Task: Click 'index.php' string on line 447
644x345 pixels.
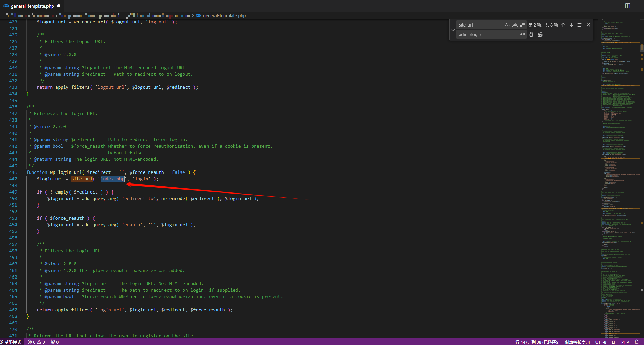Action: tap(112, 179)
